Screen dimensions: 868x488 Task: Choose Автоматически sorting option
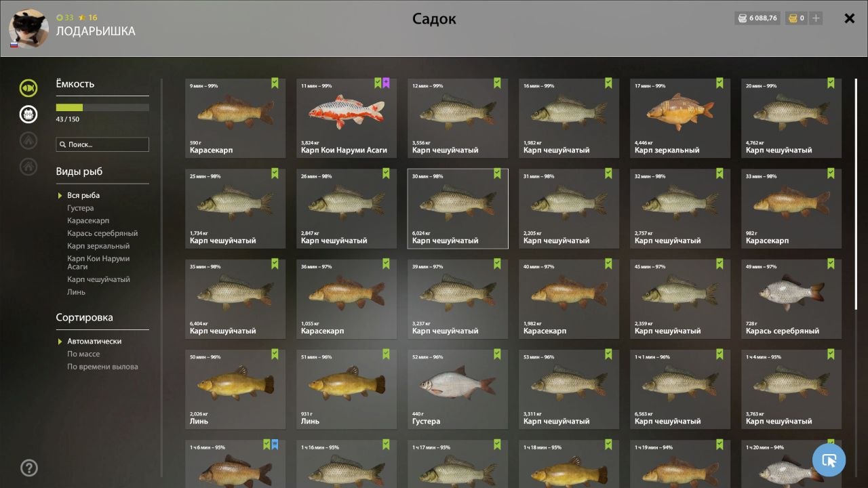tap(94, 341)
